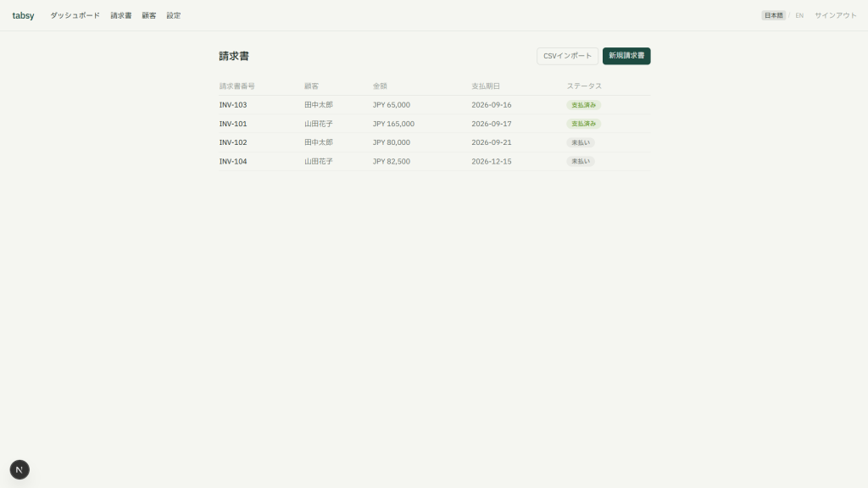Select the 金額 column header
The image size is (868, 488).
[x=380, y=86]
